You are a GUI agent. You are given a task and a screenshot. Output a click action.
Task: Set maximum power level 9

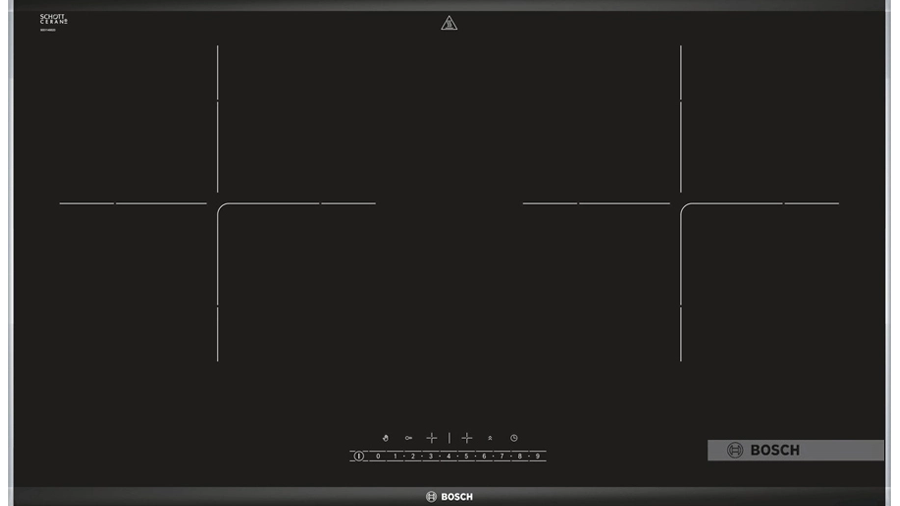pyautogui.click(x=538, y=456)
